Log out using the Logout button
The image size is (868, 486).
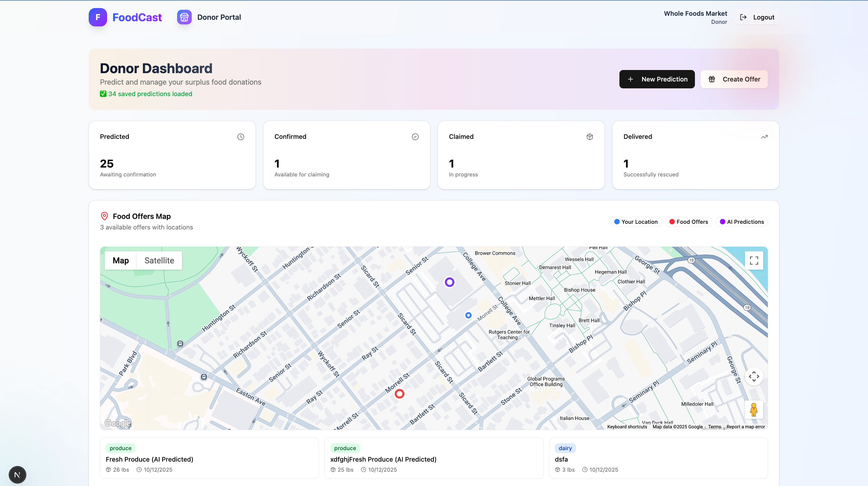tap(757, 17)
